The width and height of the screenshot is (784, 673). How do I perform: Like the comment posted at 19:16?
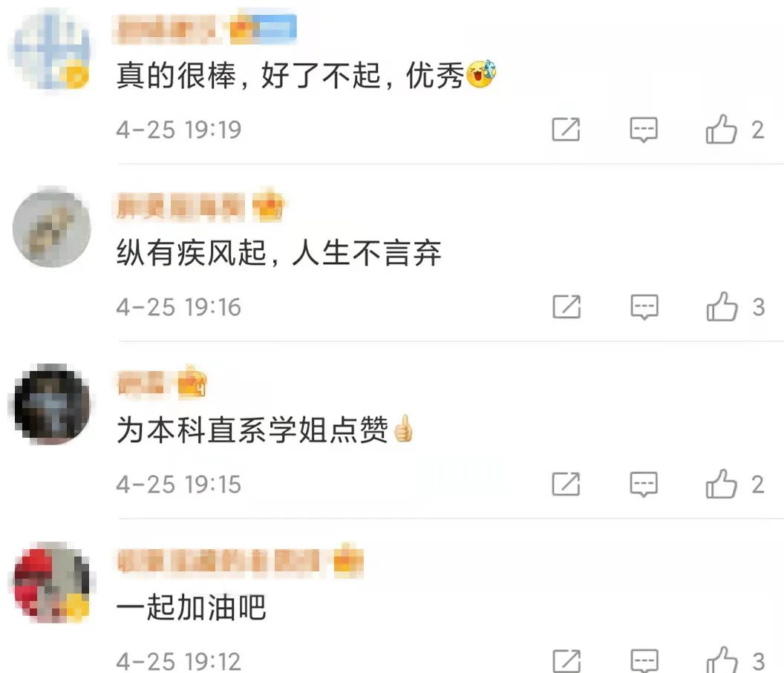point(722,306)
